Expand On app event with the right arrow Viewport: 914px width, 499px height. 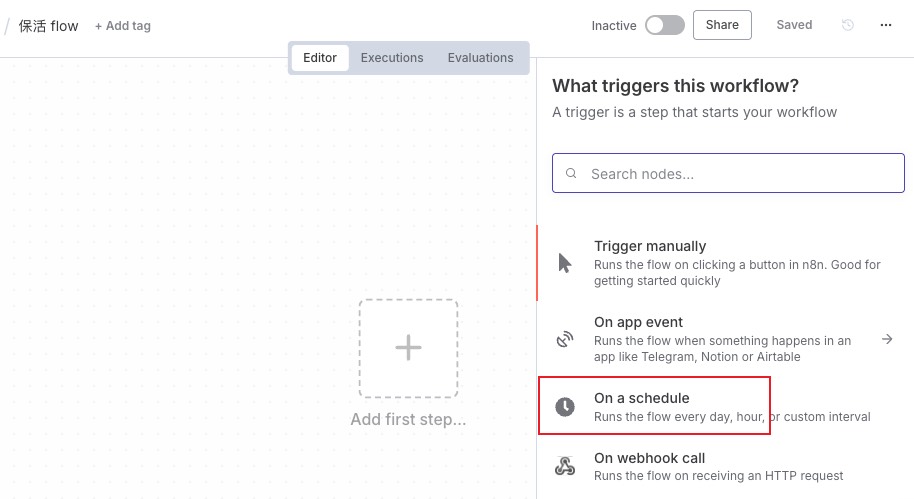click(887, 339)
